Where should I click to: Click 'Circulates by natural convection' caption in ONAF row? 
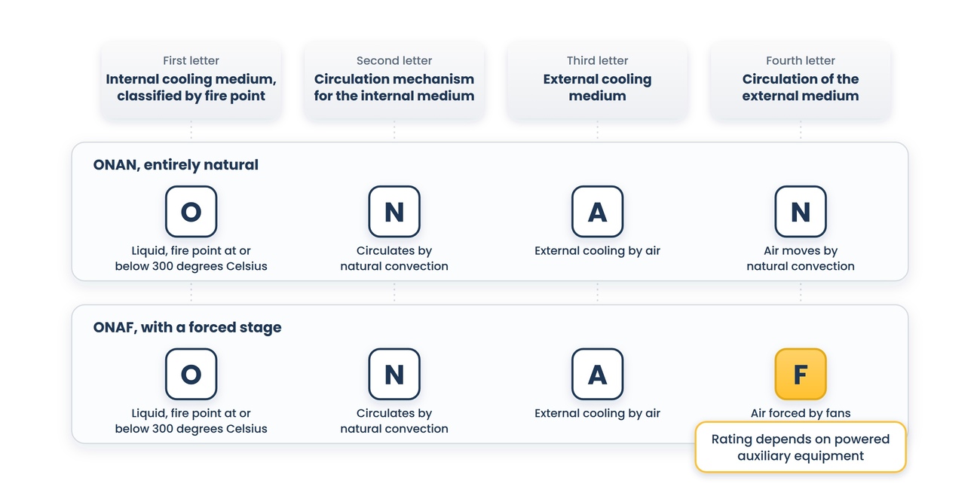click(394, 421)
